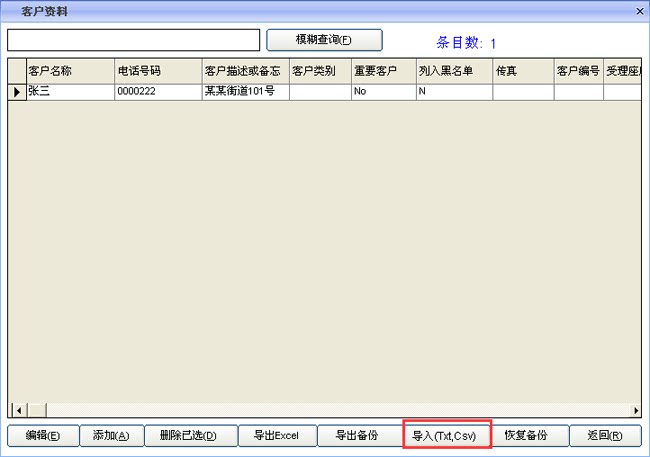Click the 客户类别 column header
This screenshot has width=650, height=457.
point(320,71)
